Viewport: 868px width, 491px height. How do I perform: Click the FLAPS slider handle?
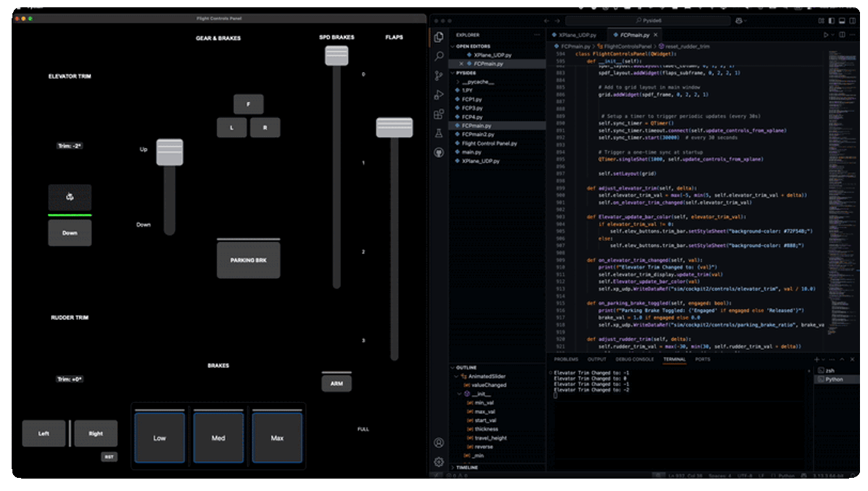(x=394, y=126)
